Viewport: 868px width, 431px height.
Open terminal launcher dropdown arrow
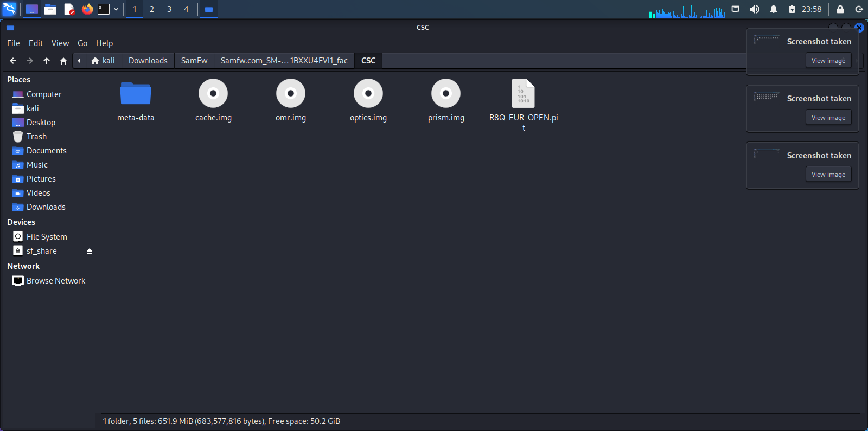pyautogui.click(x=116, y=9)
